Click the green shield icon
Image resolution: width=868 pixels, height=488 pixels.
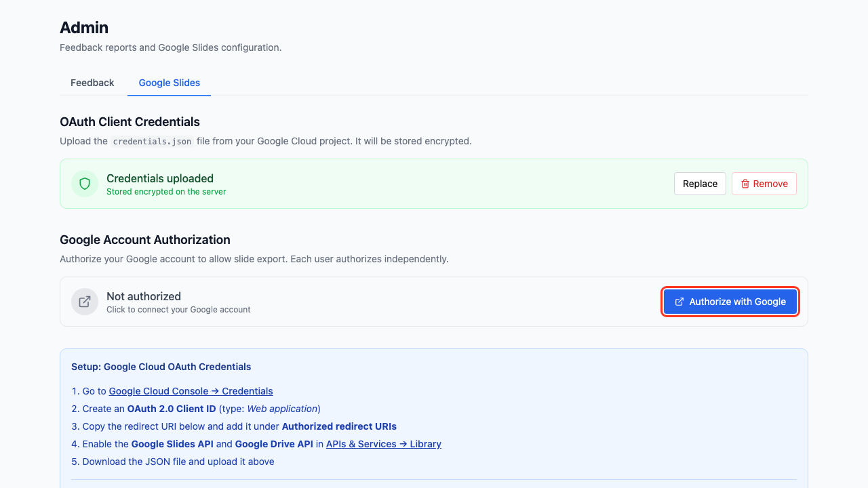(x=85, y=184)
